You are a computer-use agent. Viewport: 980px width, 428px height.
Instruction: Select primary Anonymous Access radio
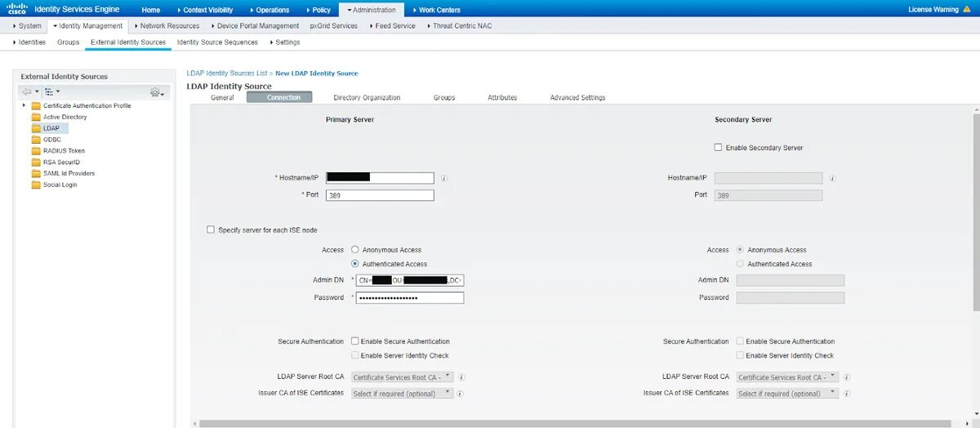pyautogui.click(x=355, y=250)
